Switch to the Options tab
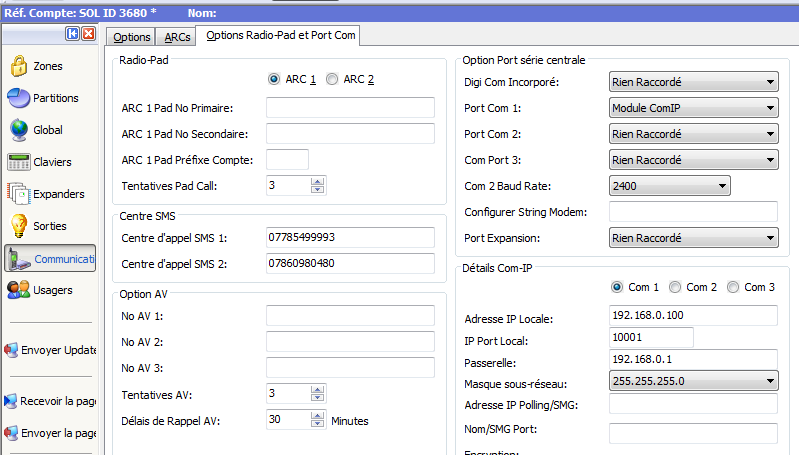 [131, 37]
